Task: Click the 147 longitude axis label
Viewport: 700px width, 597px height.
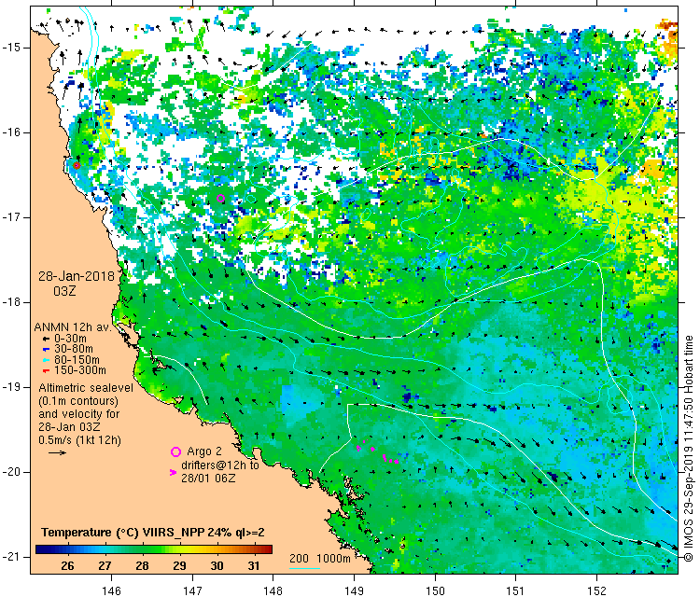Action: (x=192, y=590)
